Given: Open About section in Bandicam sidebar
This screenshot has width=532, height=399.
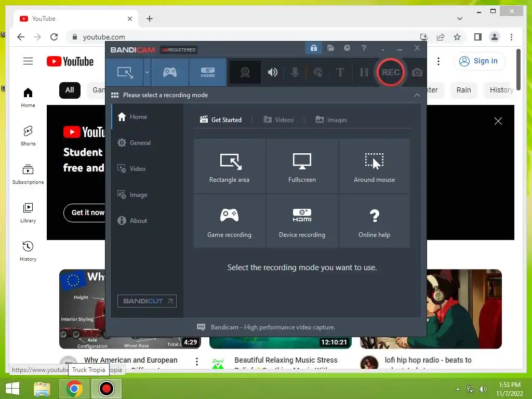Looking at the screenshot, I should [147, 220].
